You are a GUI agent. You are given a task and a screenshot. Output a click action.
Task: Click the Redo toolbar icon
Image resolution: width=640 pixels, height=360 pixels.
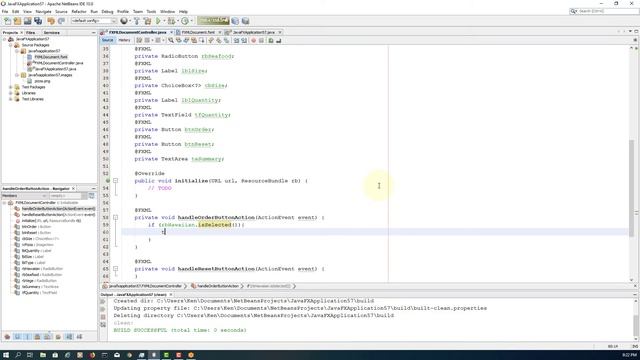pyautogui.click(x=61, y=21)
